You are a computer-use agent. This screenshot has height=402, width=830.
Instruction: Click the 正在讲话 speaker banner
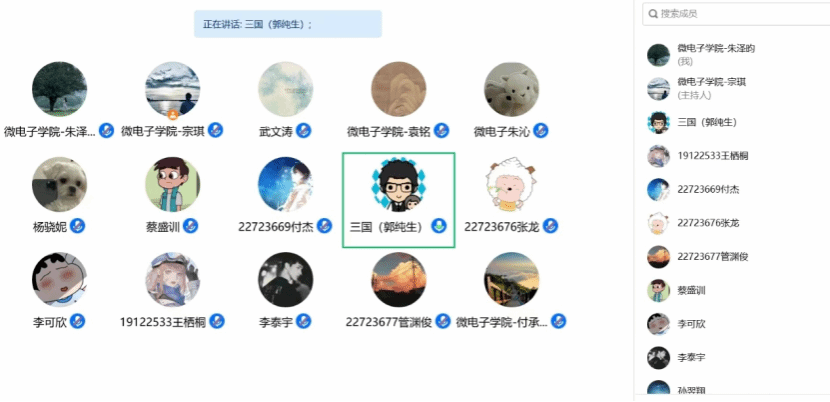(288, 24)
